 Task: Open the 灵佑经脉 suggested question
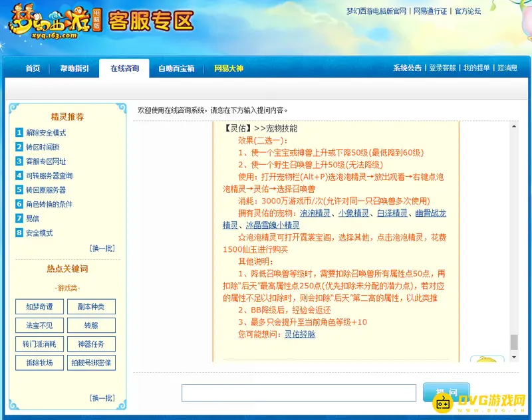coord(300,334)
